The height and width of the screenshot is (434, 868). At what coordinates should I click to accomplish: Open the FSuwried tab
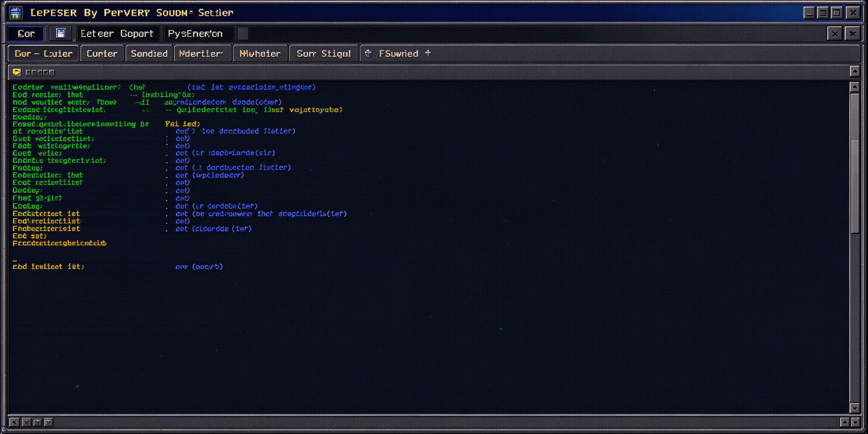click(x=399, y=54)
